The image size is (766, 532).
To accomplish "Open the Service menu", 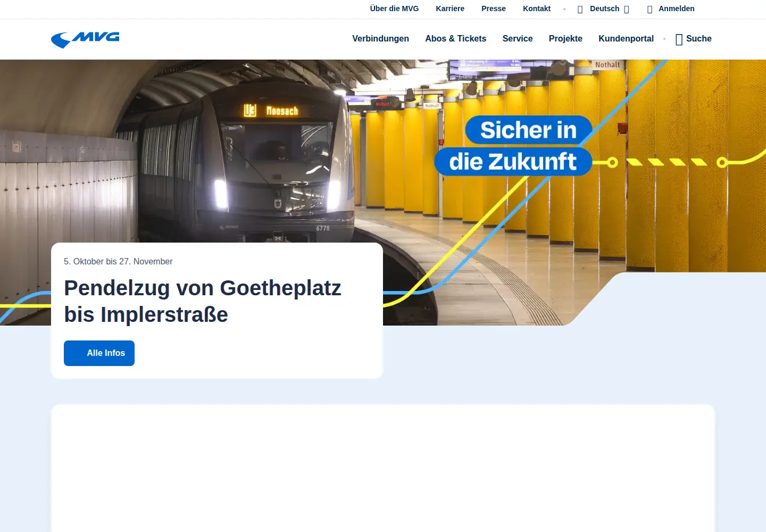I will click(518, 38).
